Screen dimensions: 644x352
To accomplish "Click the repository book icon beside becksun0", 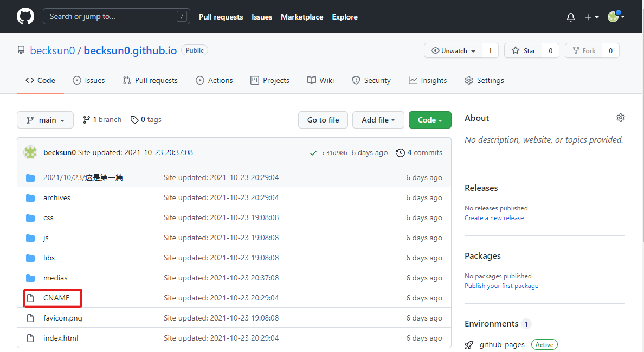I will [21, 50].
